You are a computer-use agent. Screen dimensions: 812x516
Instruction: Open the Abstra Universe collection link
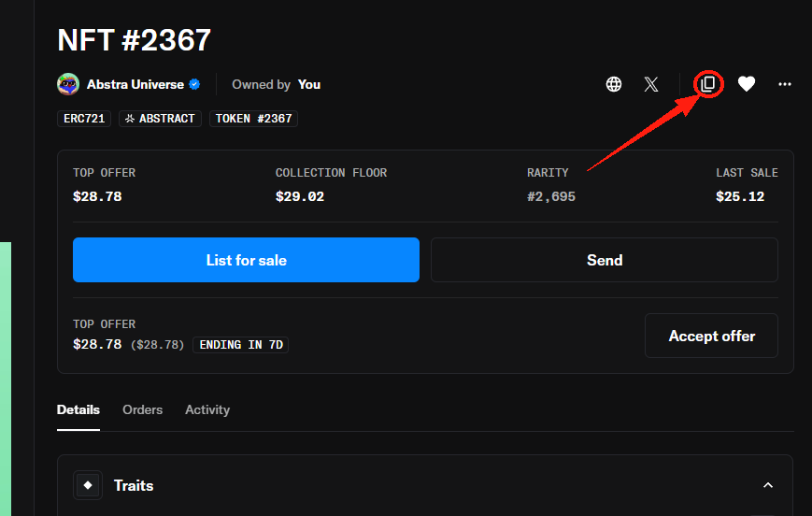pos(135,84)
